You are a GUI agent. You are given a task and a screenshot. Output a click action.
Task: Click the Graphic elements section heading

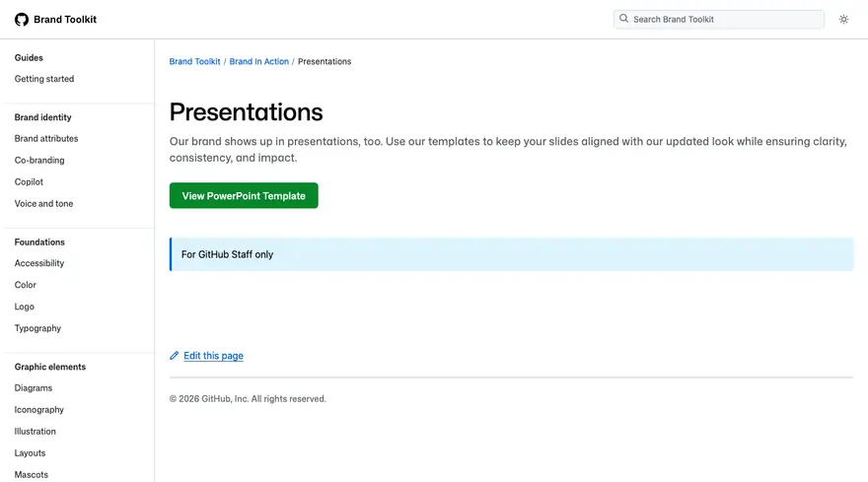50,367
